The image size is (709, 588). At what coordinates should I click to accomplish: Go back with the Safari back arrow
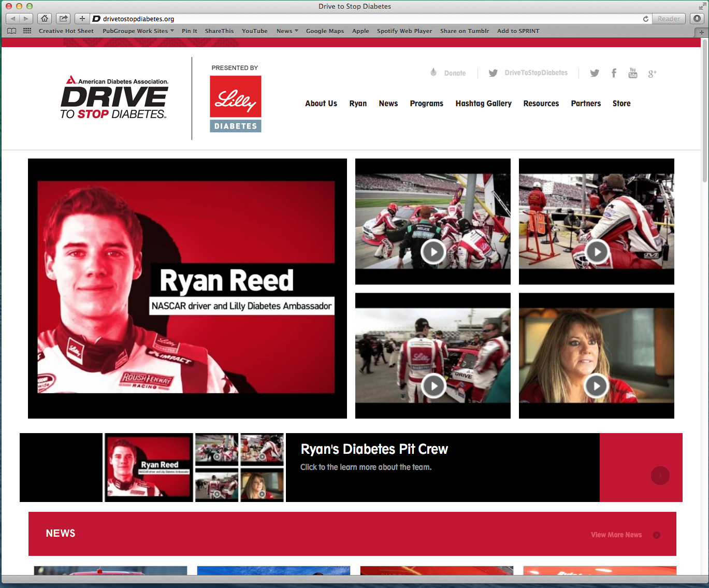(x=13, y=19)
